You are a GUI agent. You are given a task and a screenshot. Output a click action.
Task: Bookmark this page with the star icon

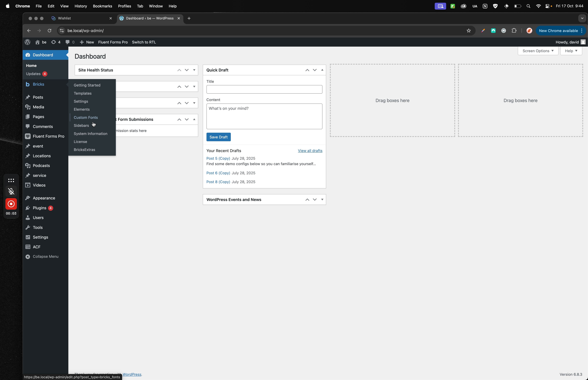(x=469, y=31)
